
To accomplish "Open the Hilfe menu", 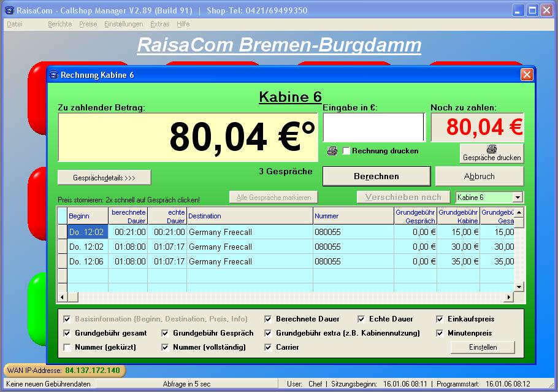I will pos(183,24).
